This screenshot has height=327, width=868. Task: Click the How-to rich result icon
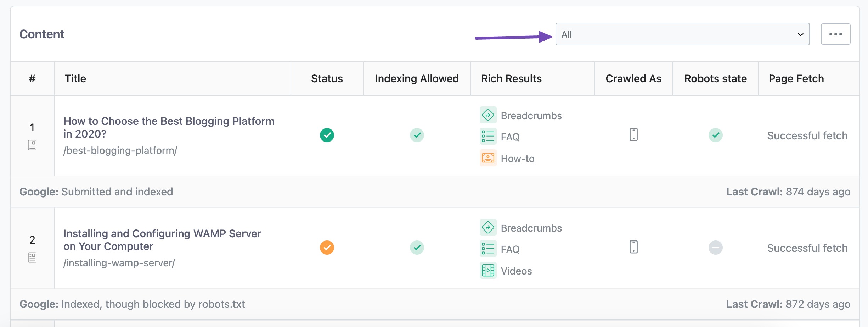[488, 158]
